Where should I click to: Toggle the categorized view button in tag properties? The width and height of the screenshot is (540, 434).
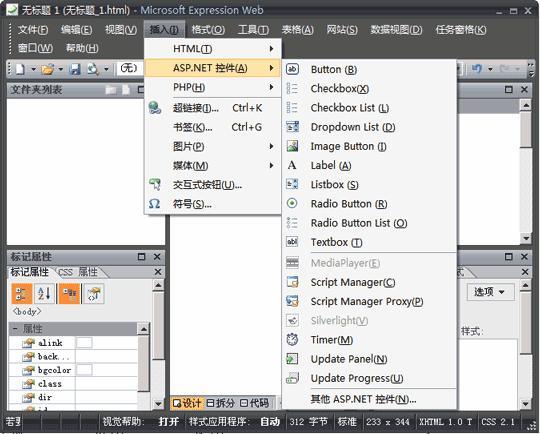22,293
